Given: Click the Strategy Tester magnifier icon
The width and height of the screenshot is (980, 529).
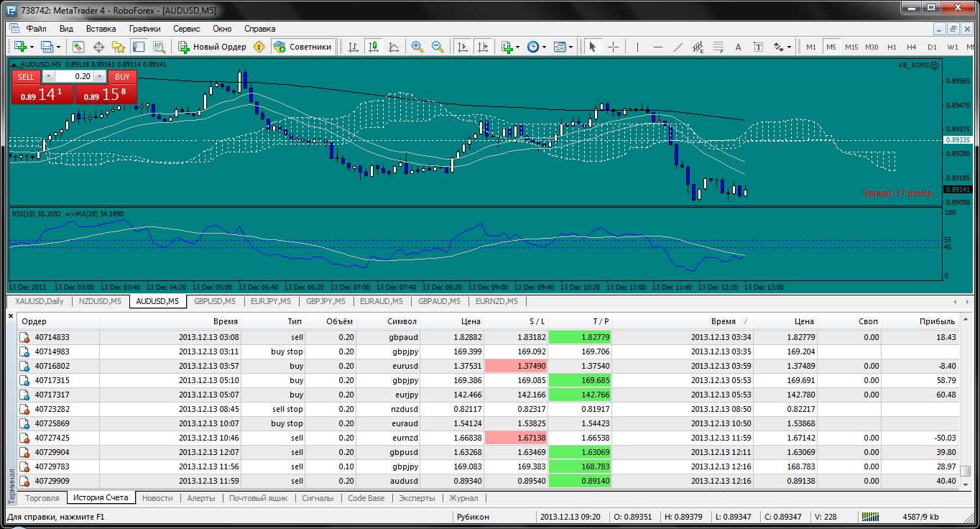Looking at the screenshot, I should coord(159,47).
